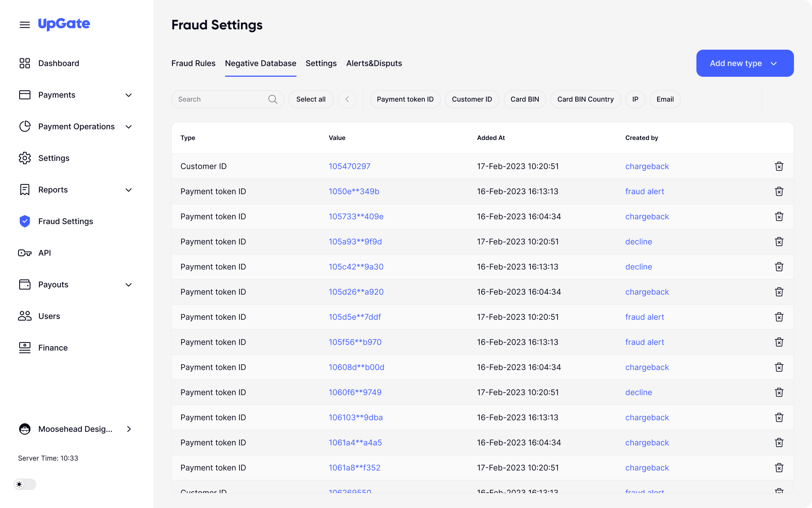Viewport: 812px width, 508px height.
Task: Click the Fraud Settings shield icon
Action: tap(24, 221)
